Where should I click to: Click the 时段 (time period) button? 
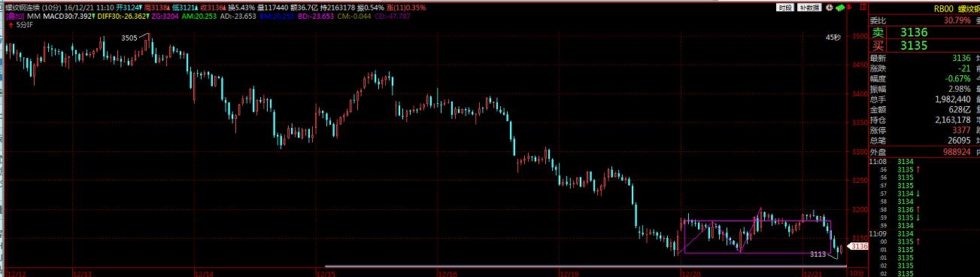click(x=785, y=7)
